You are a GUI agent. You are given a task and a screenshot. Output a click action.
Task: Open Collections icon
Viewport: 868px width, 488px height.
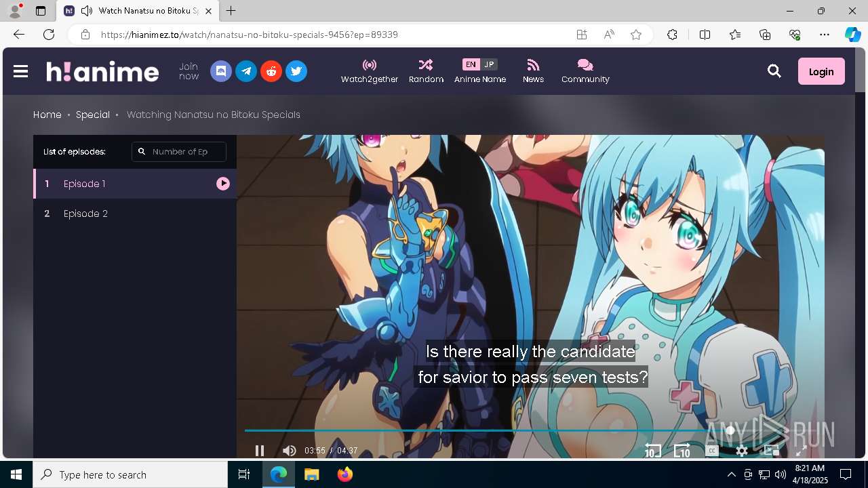coord(765,35)
